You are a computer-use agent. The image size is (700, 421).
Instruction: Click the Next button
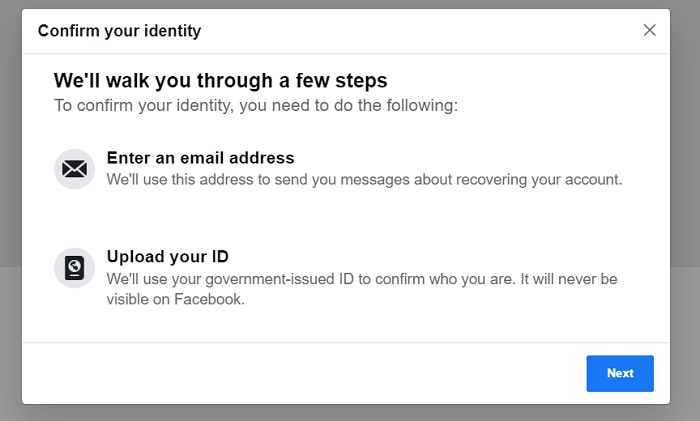(x=620, y=373)
